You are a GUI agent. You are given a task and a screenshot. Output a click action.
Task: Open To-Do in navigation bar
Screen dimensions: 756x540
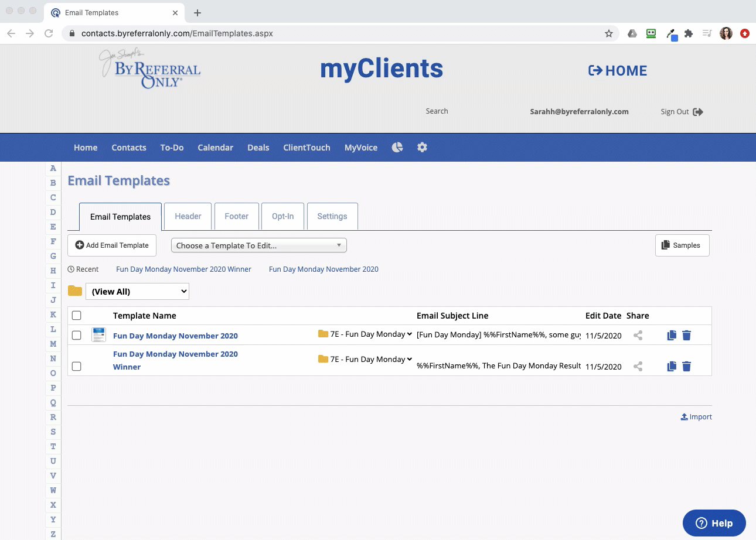(x=172, y=148)
